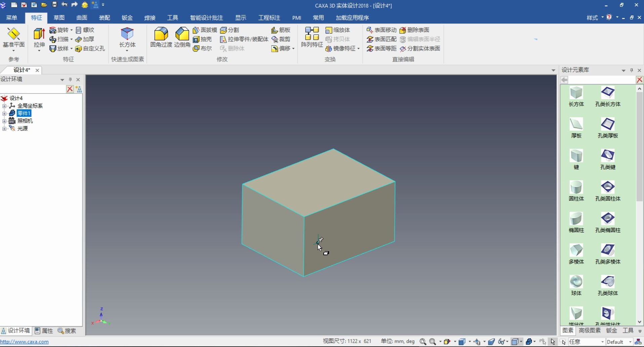The width and height of the screenshot is (644, 347).
Task: Select the 面拔模 draft tool
Action: click(x=205, y=30)
